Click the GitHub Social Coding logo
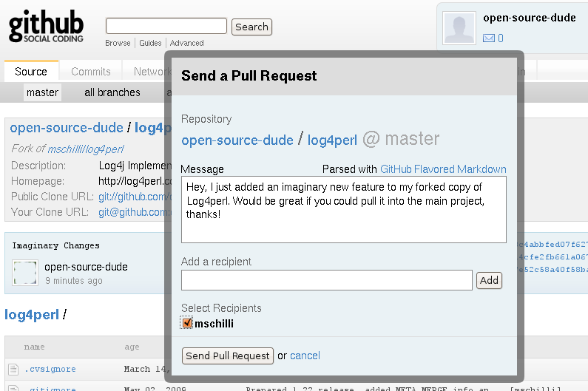This screenshot has height=391, width=588. pos(46,26)
